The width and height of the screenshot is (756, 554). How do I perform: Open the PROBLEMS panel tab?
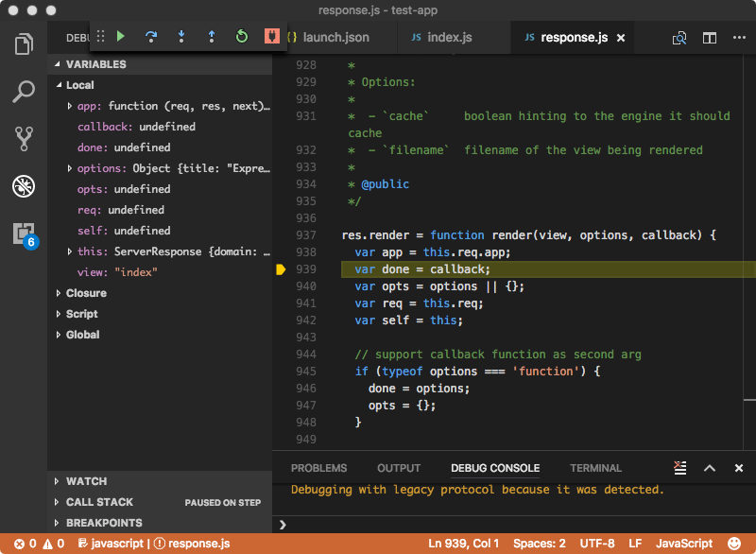pyautogui.click(x=318, y=468)
